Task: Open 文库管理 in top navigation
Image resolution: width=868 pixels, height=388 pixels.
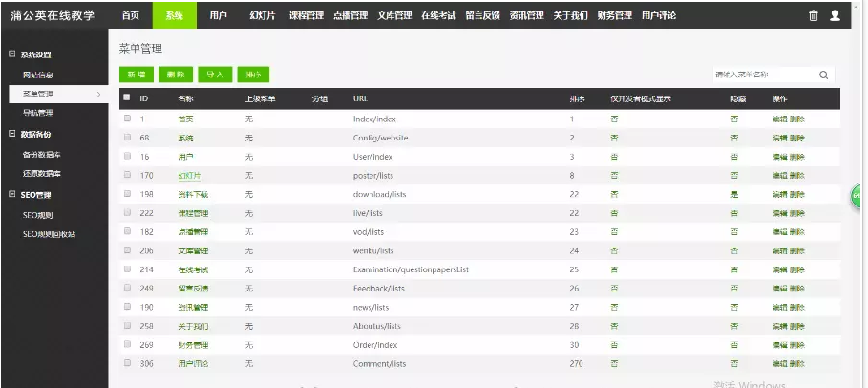Action: pyautogui.click(x=394, y=15)
